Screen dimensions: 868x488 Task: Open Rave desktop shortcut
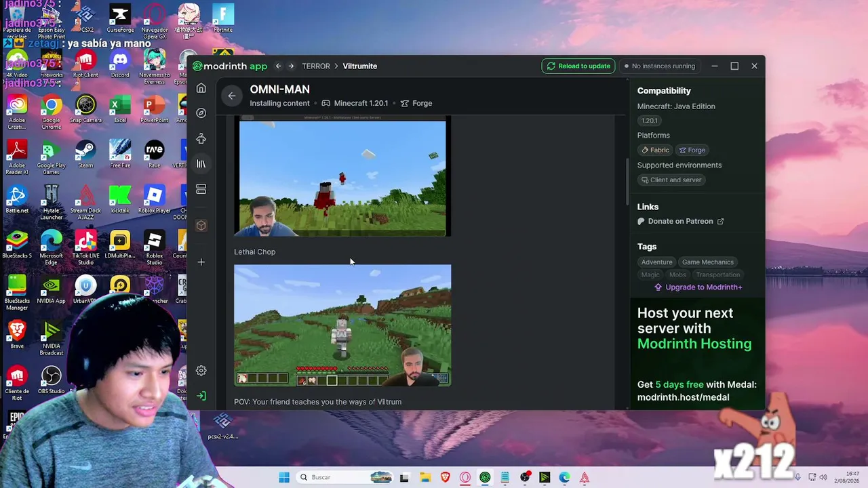[155, 155]
